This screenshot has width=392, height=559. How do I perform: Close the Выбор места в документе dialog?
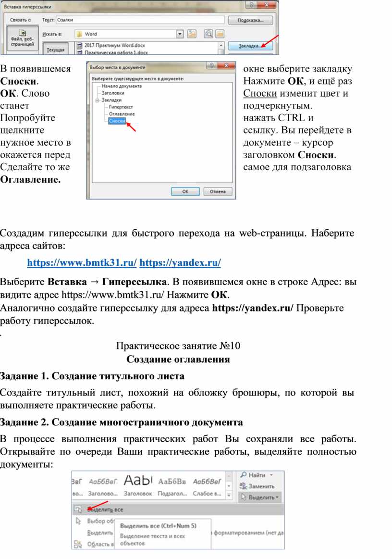click(x=226, y=65)
